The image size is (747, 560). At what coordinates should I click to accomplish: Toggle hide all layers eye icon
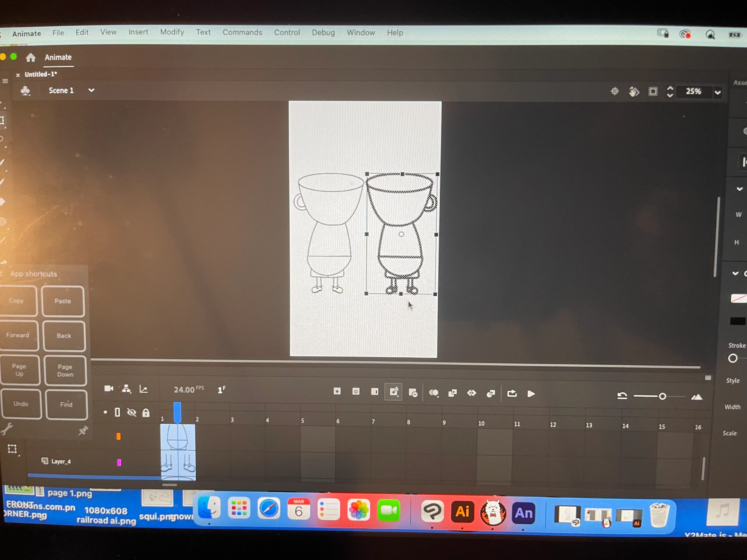click(131, 413)
